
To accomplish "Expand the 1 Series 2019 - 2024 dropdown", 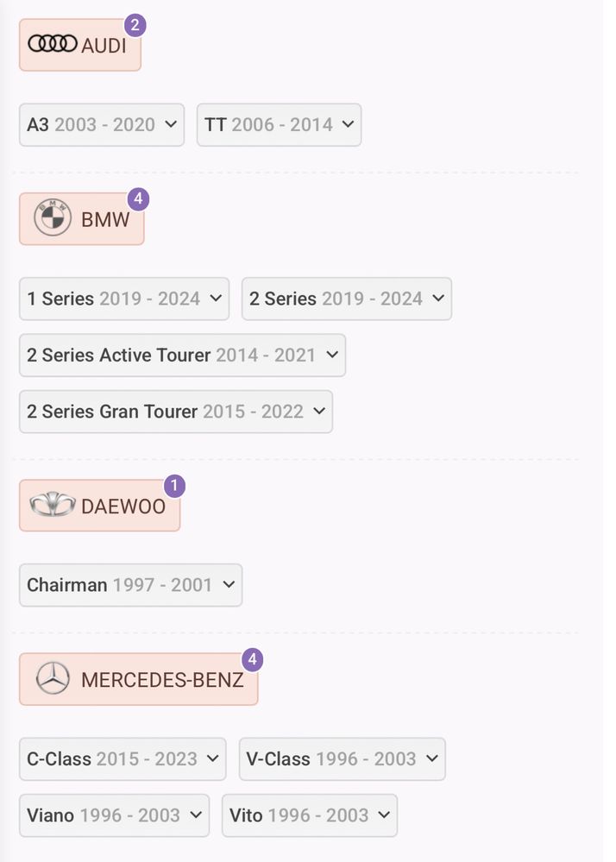I will [x=124, y=299].
